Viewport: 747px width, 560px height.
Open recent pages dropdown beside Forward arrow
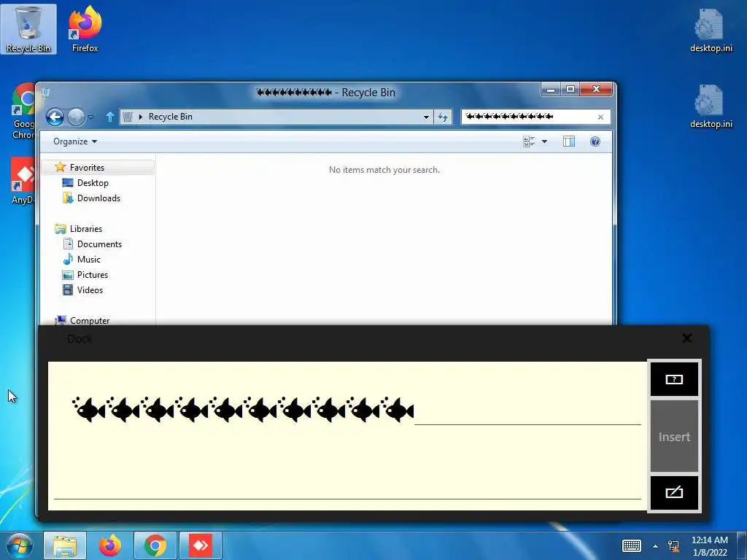91,117
